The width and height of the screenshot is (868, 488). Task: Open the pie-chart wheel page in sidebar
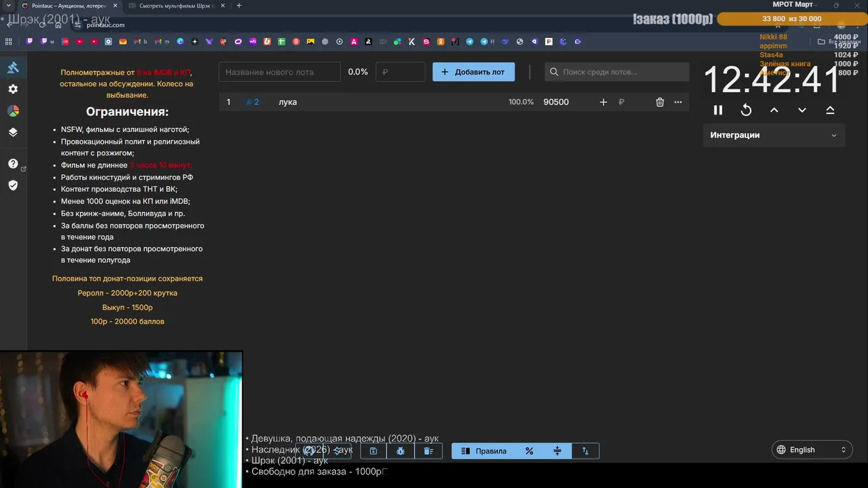click(13, 110)
